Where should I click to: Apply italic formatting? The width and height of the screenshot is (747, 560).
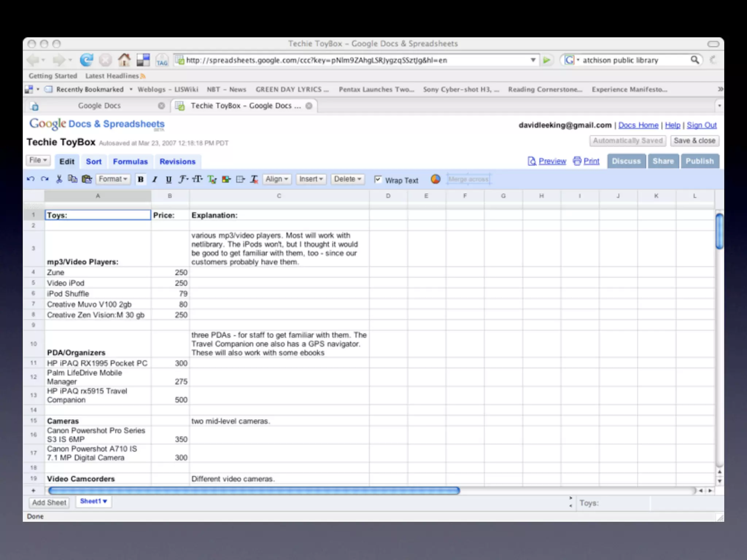pos(155,179)
